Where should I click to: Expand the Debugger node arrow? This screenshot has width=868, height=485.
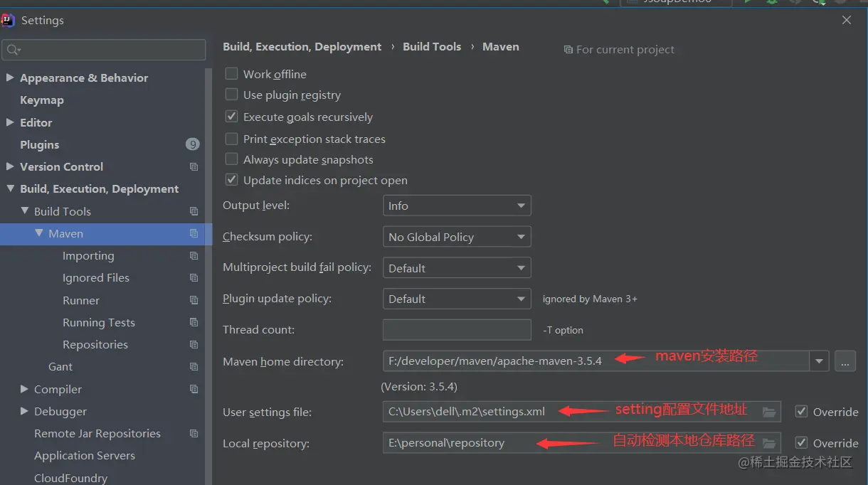click(25, 411)
